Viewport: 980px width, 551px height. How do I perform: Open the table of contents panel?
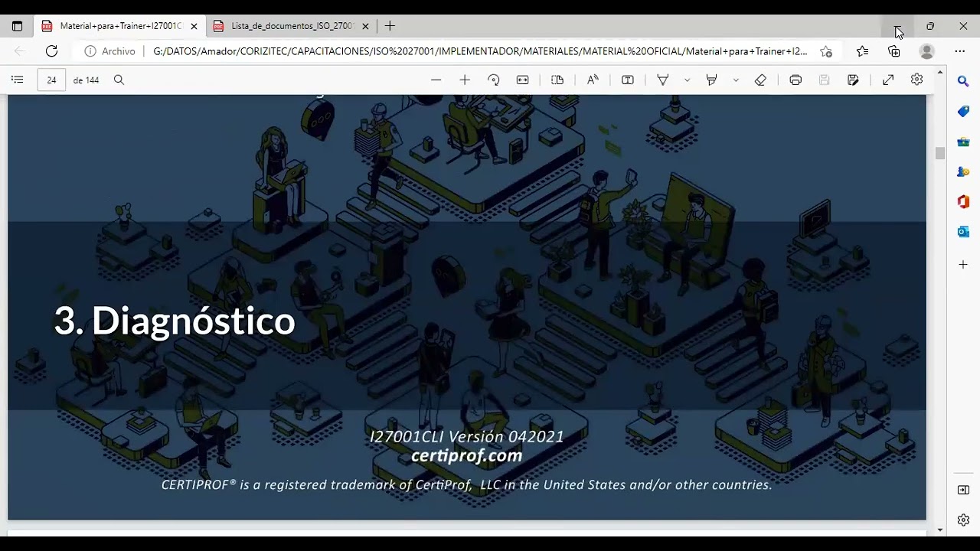click(18, 80)
